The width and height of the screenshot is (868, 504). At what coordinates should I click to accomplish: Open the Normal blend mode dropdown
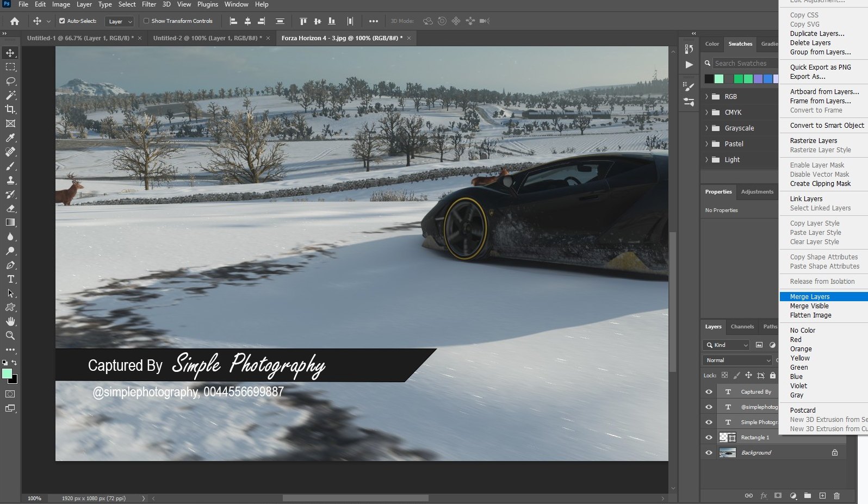[737, 360]
